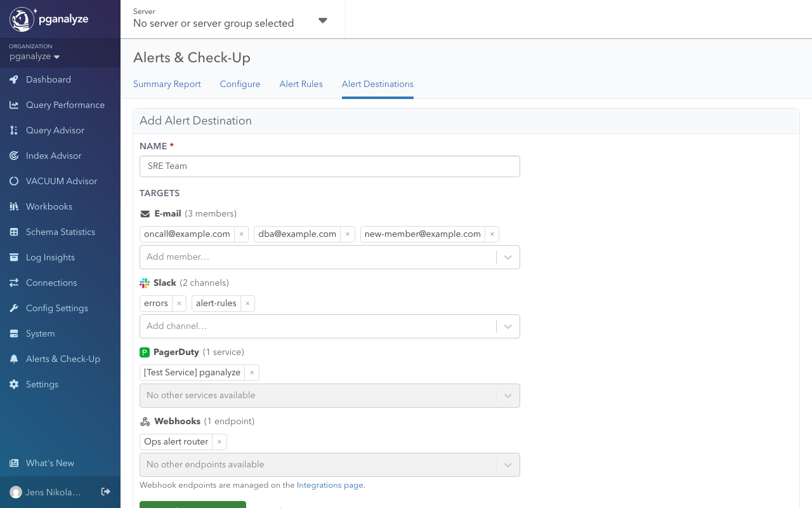
Task: Expand the Add member dropdown arrow
Action: pos(508,257)
